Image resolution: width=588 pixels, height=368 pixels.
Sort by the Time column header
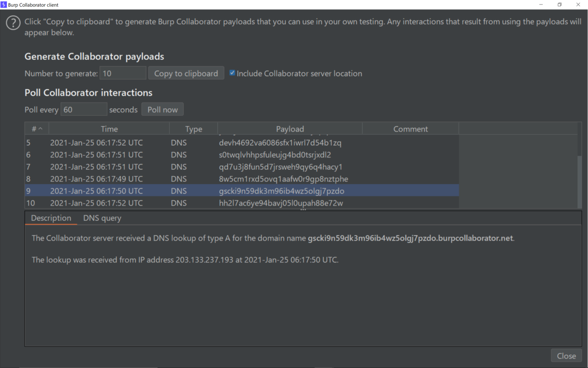coord(109,129)
